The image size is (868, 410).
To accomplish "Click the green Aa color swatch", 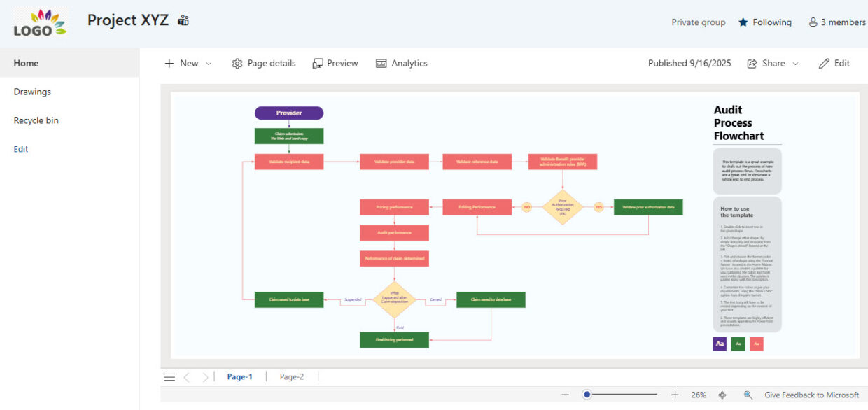I will coord(738,344).
